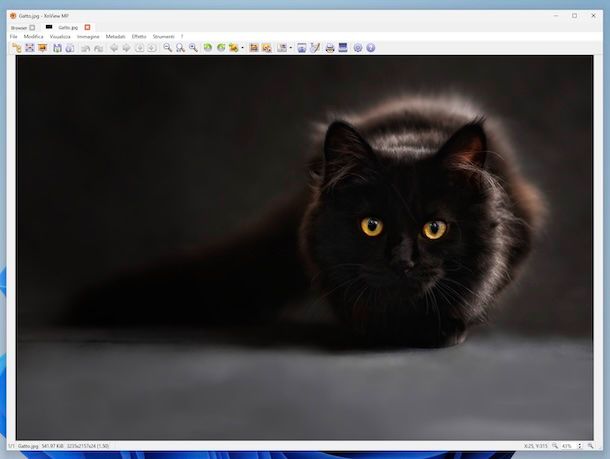This screenshot has height=459, width=610.
Task: Open the screen Capture tool icon
Action: [x=302, y=48]
